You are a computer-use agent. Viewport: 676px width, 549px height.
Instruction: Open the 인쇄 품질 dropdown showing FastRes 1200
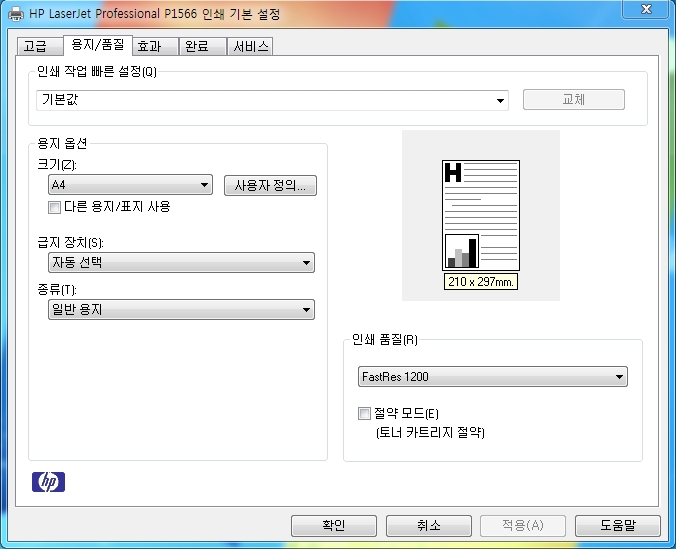coord(493,376)
